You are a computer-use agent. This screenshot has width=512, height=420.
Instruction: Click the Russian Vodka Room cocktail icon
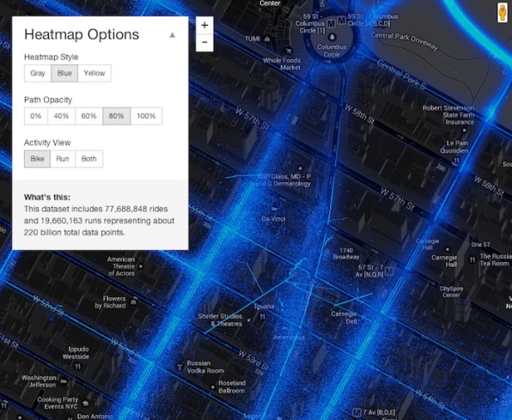pos(180,367)
